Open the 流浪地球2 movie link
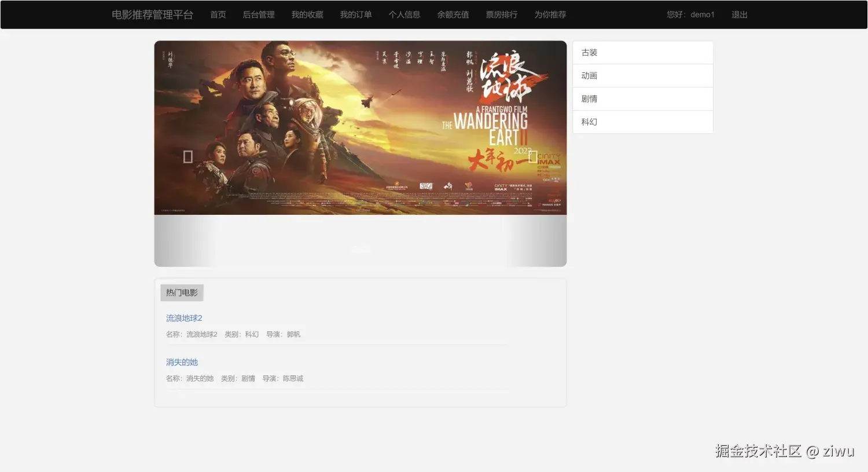This screenshot has width=868, height=472. [184, 318]
